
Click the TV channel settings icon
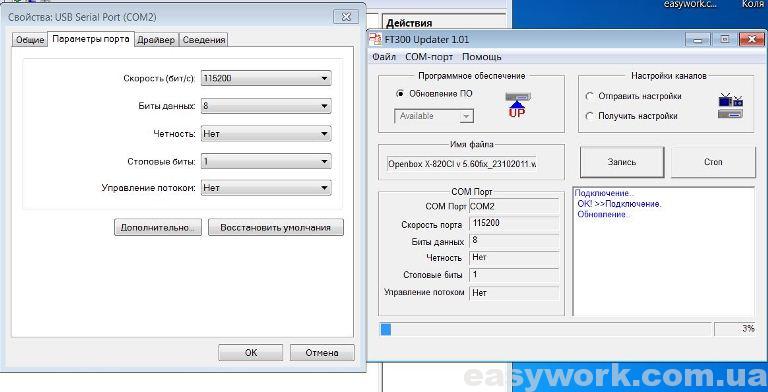click(730, 107)
